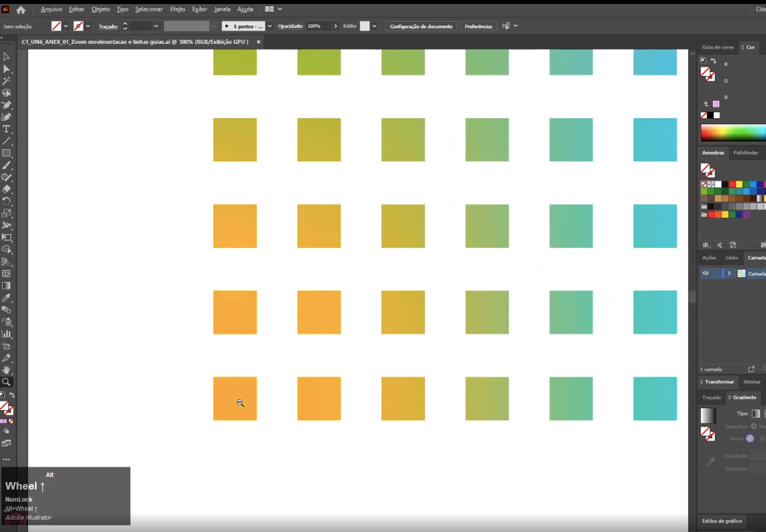Open the Arquivo menu
Screen dimensions: 766x532
(51, 9)
